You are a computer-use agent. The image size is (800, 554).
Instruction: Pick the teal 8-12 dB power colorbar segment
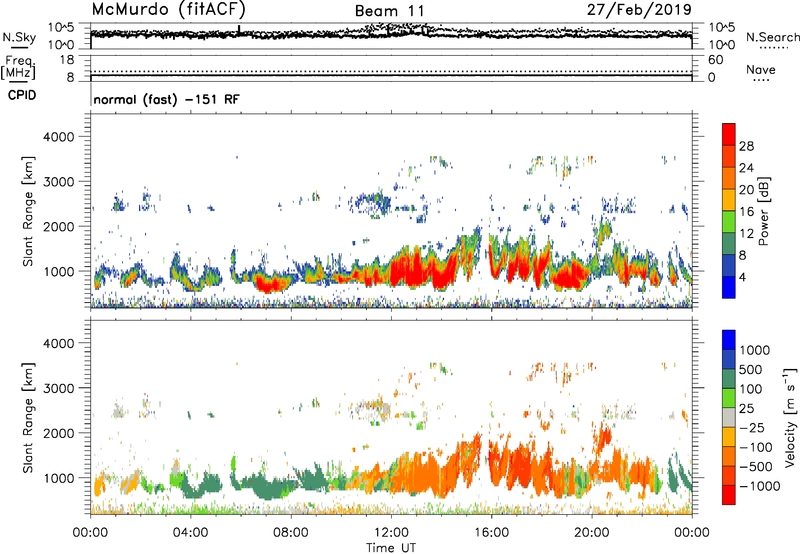point(729,244)
